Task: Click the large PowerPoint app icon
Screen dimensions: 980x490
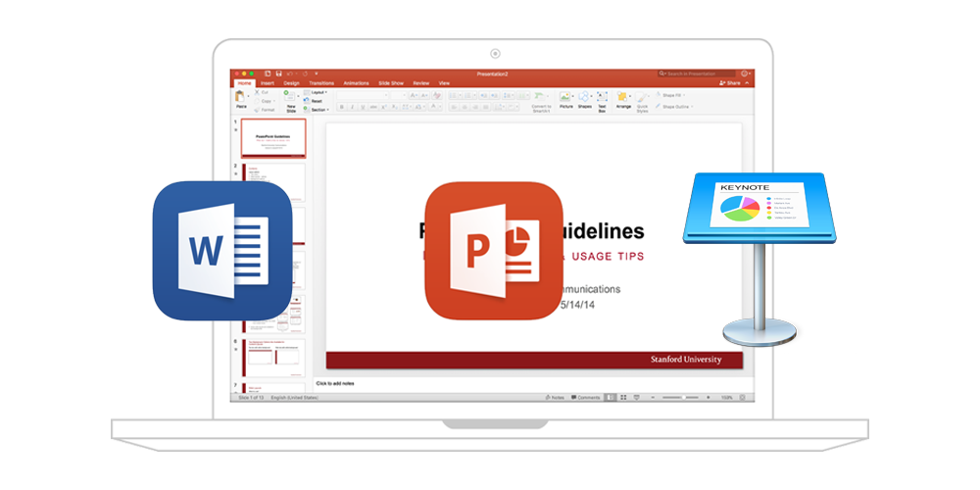Action: click(494, 251)
